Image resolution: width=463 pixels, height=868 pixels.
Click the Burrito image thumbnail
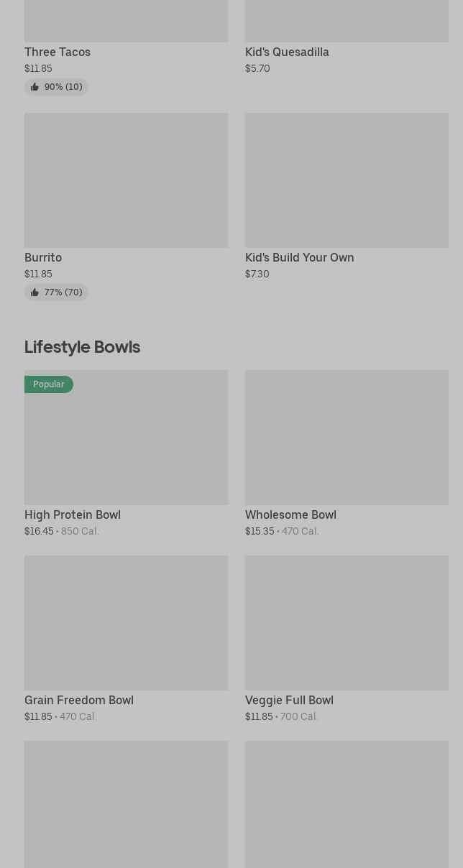tap(126, 180)
